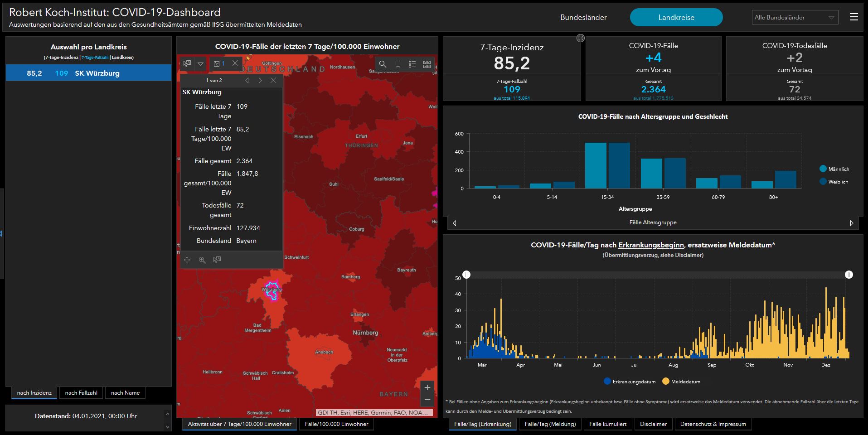
Task: Open the Fälle/100.000 Einwohner map tab
Action: point(336,424)
